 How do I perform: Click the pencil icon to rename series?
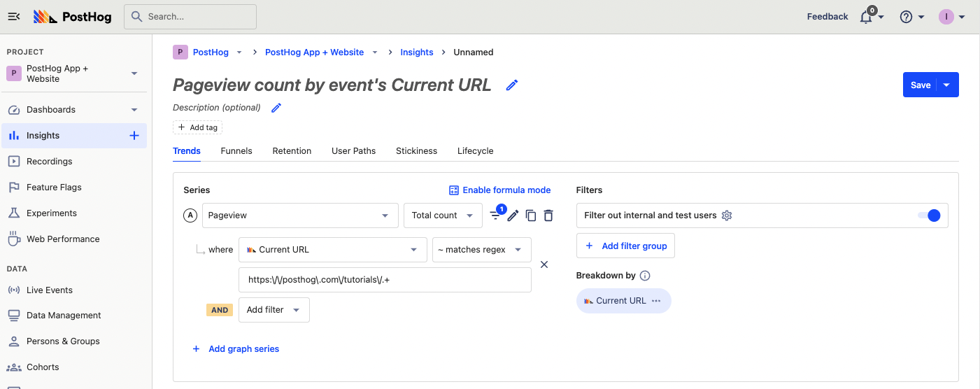pos(513,215)
